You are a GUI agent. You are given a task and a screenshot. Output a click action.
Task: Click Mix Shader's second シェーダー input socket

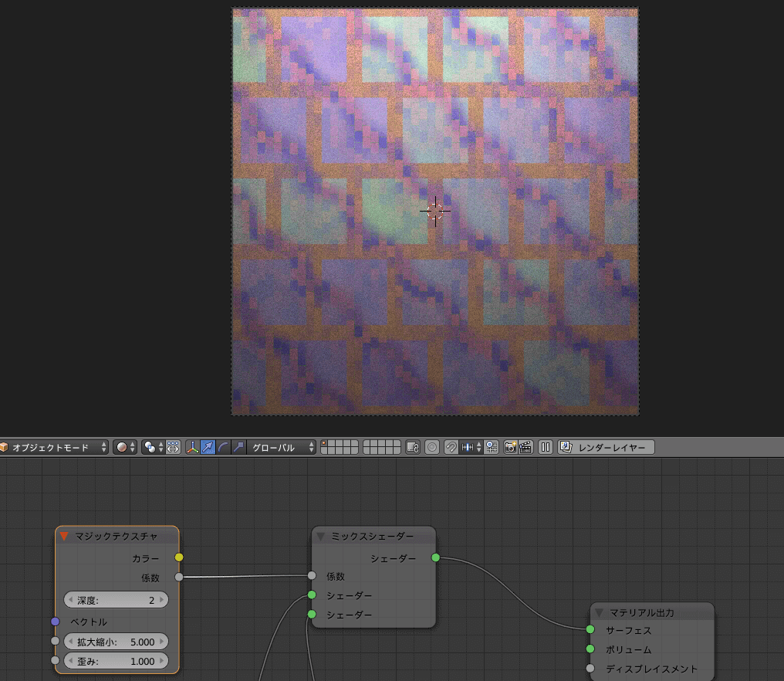click(312, 614)
